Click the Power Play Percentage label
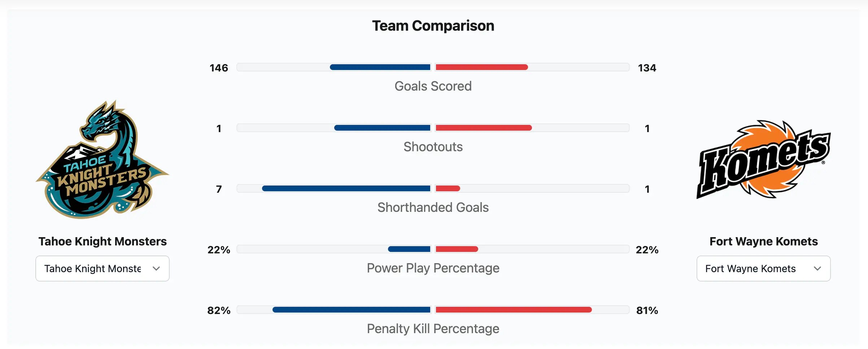Image resolution: width=868 pixels, height=349 pixels. pos(433,268)
